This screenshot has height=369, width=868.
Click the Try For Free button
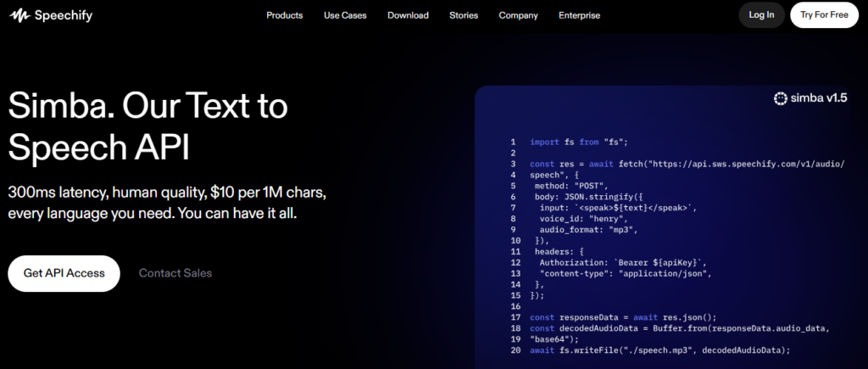pos(824,15)
